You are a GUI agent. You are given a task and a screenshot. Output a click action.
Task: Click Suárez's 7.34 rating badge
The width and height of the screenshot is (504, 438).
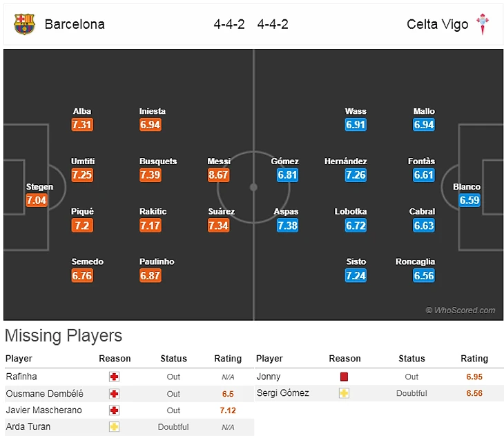point(218,226)
